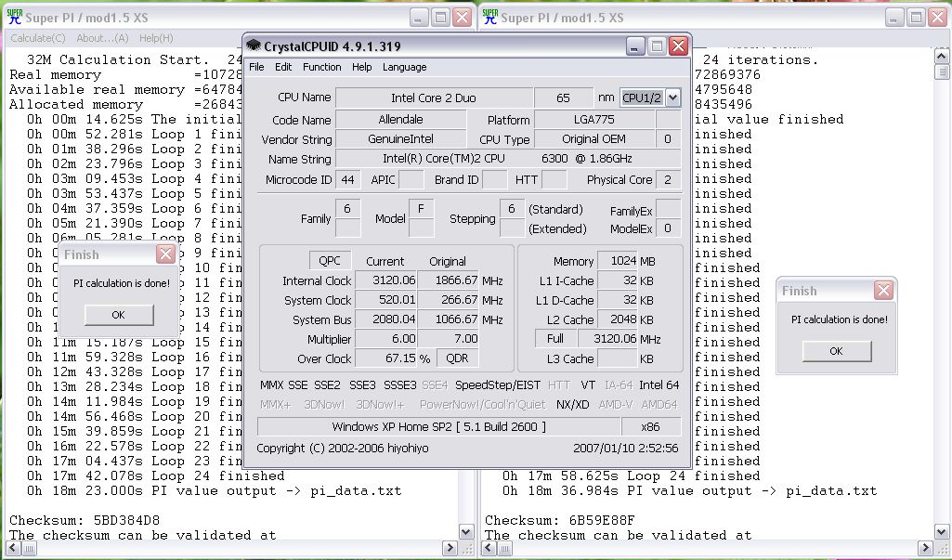Open Calculate(C) menu in left Super PI
Image resolution: width=952 pixels, height=560 pixels.
point(38,38)
